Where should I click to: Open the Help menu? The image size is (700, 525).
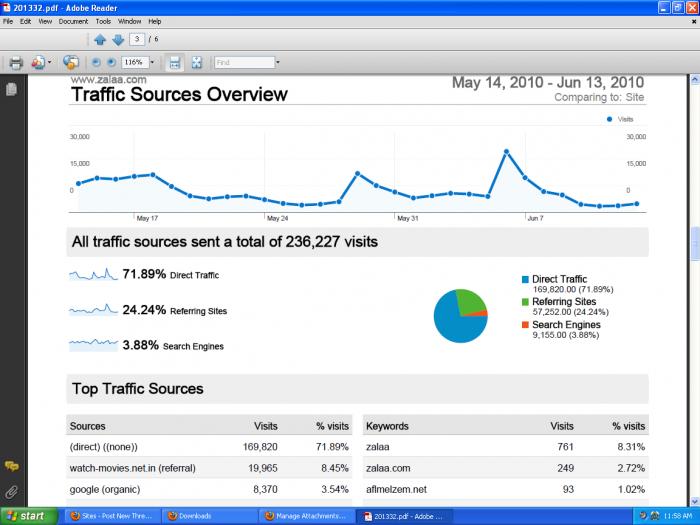tap(154, 21)
